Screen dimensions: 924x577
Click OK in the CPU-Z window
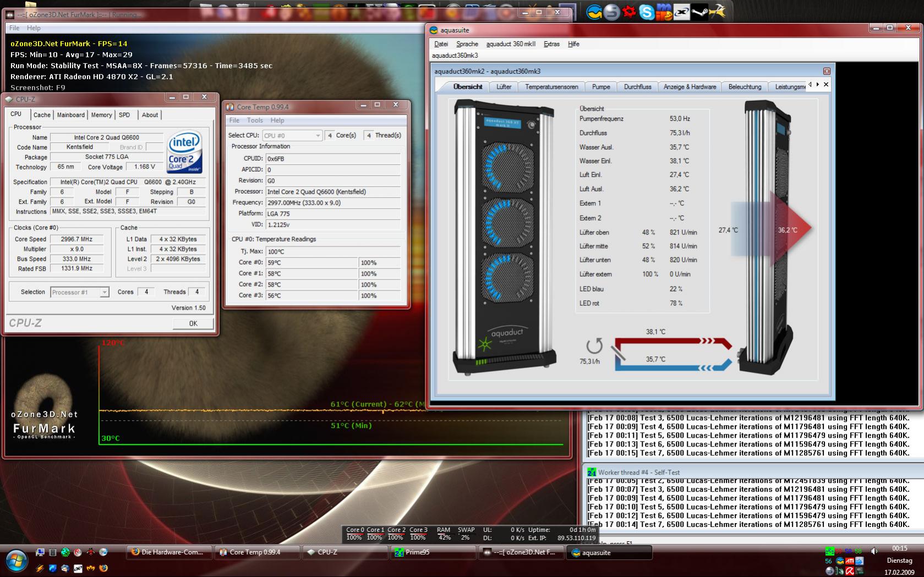point(193,323)
